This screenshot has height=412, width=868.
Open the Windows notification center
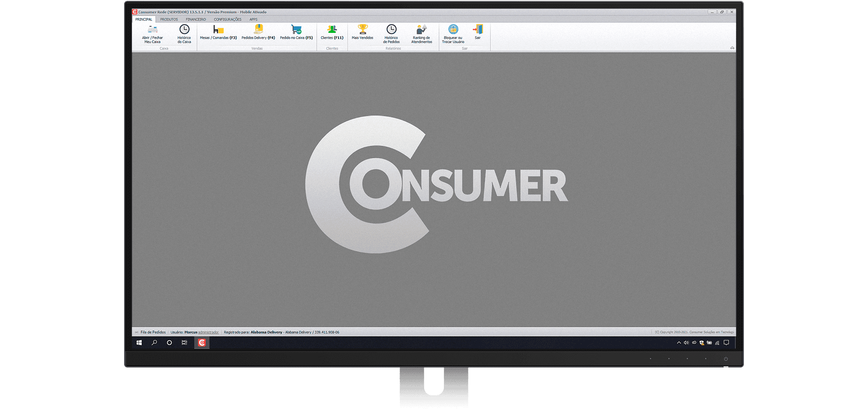point(726,343)
